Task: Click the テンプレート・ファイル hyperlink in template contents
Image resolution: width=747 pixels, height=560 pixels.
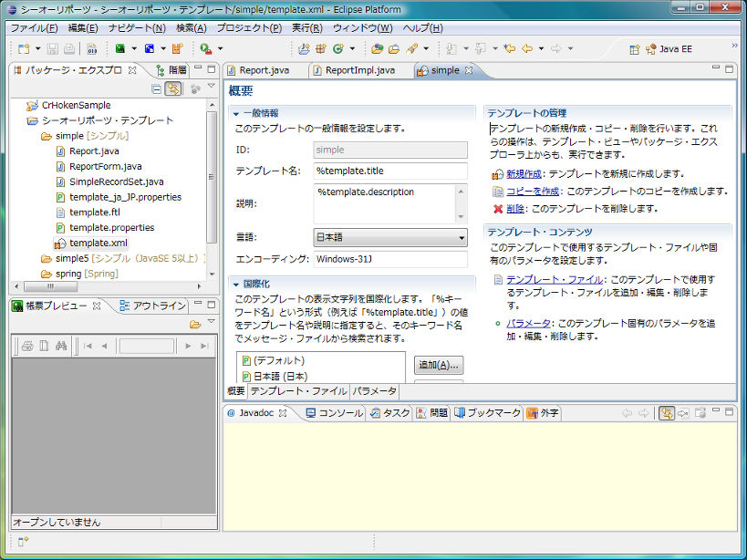Action: coord(555,279)
